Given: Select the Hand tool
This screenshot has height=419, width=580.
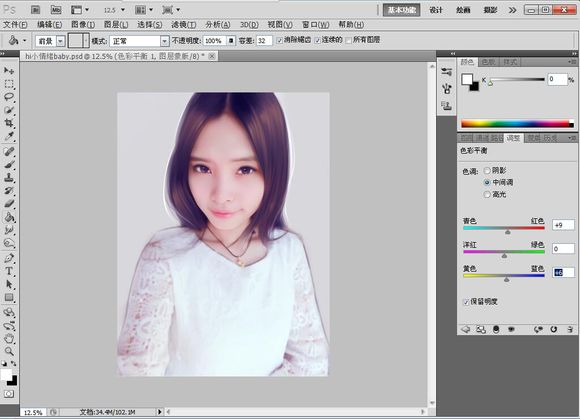Looking at the screenshot, I should tap(9, 338).
